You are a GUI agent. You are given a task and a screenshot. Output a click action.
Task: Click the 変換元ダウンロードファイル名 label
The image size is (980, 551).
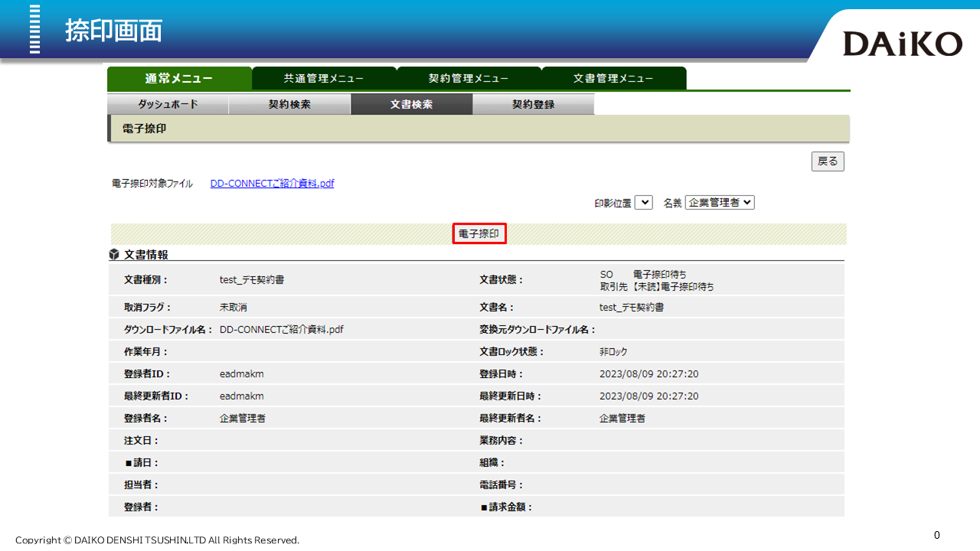[537, 329]
